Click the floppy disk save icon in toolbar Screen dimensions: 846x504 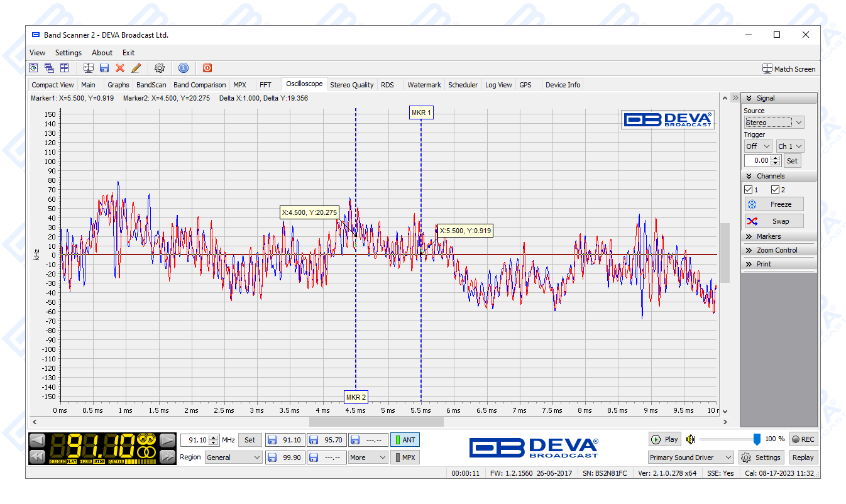pyautogui.click(x=104, y=68)
